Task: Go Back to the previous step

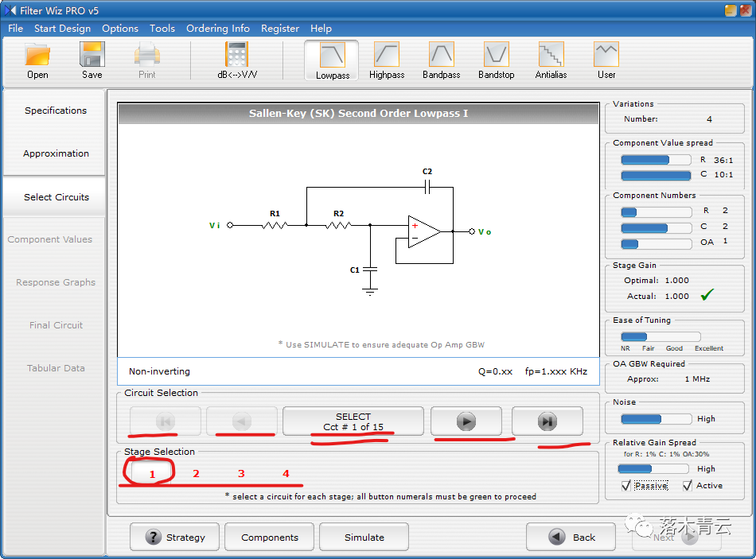Action: 571,537
